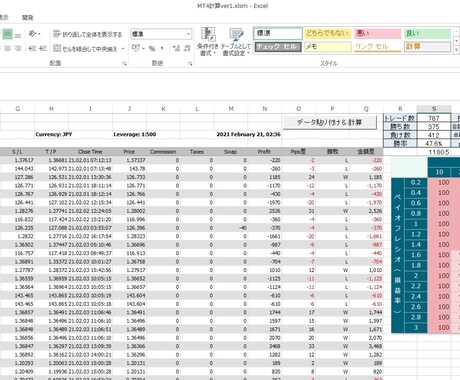Open conditional formatting (条件付き書式) menu

pyautogui.click(x=208, y=42)
